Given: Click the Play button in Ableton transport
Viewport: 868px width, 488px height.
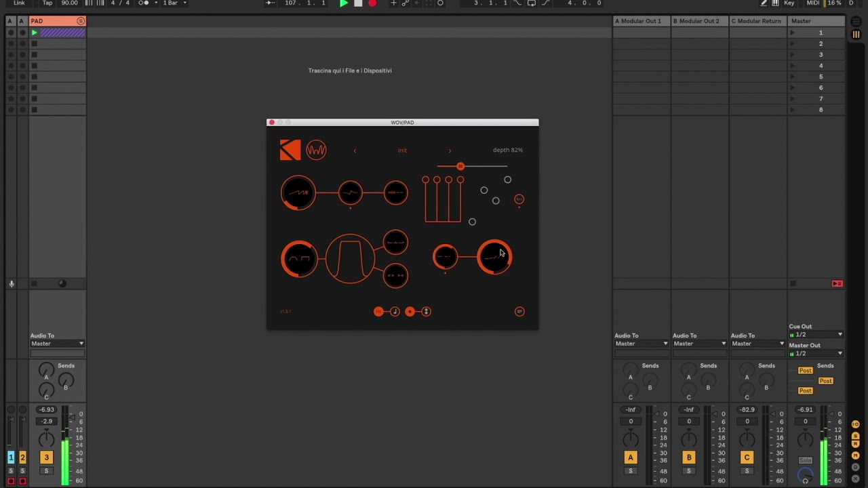Looking at the screenshot, I should pyautogui.click(x=344, y=3).
